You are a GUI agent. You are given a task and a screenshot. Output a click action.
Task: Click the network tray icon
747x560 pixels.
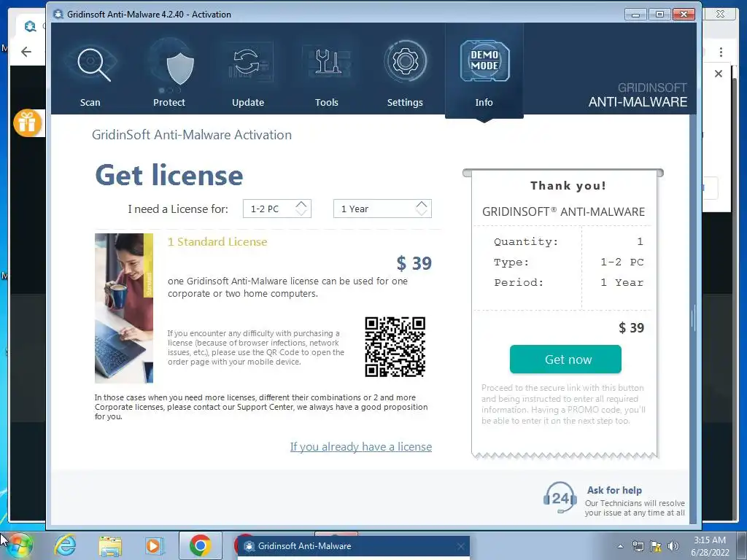click(x=638, y=546)
